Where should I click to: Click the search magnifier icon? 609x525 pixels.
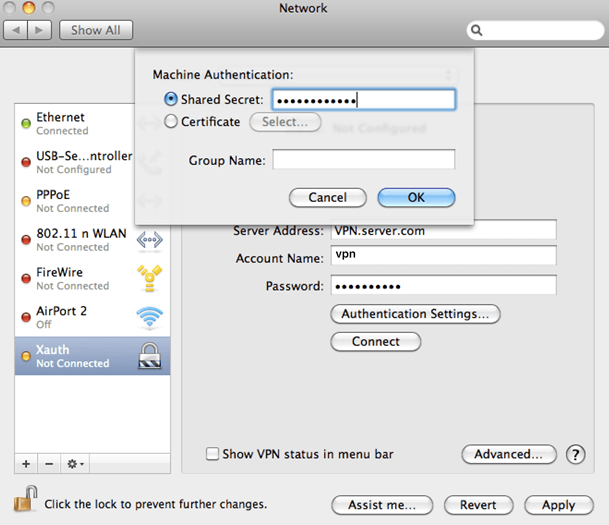point(477,30)
